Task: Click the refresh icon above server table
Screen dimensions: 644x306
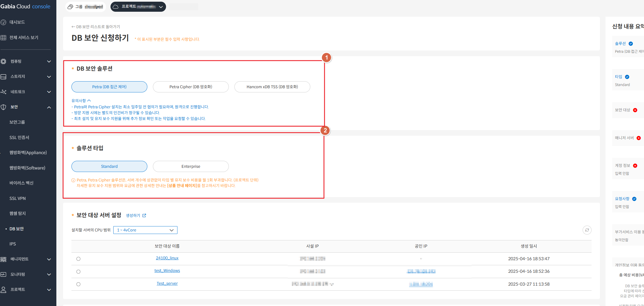Action: click(587, 230)
